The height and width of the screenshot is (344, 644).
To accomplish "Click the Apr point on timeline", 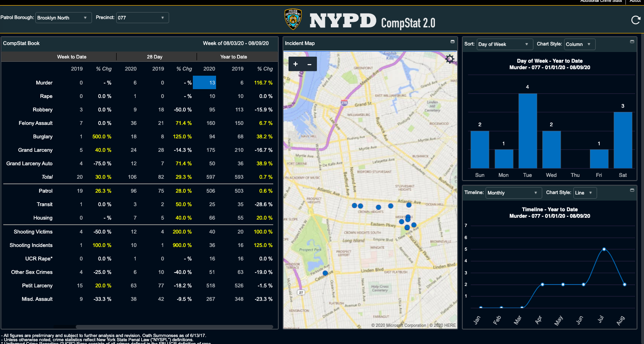I will (542, 284).
